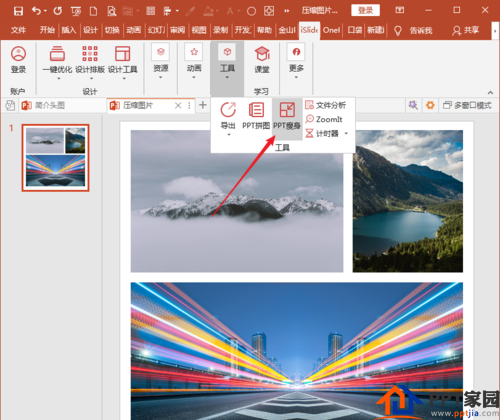Viewport: 500px width, 420px height.
Task: Switch to the 插入 ribbon tab
Action: (69, 30)
